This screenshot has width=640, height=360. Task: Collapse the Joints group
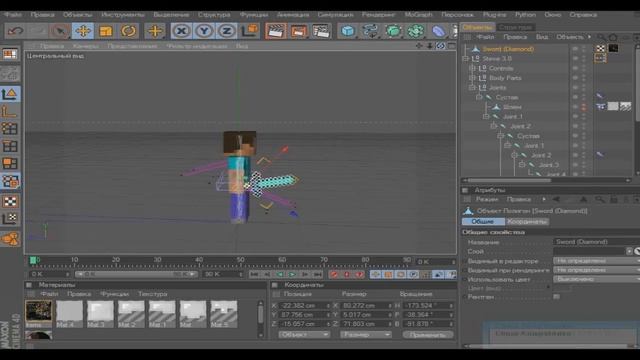[x=473, y=88]
